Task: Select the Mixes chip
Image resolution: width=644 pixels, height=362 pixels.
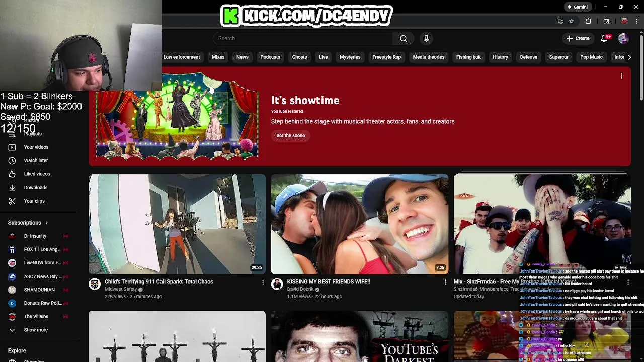Action: coord(218,57)
